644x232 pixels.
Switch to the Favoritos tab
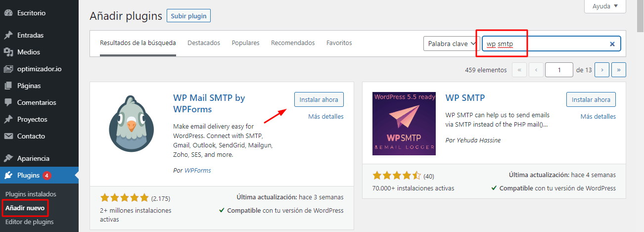click(x=339, y=43)
